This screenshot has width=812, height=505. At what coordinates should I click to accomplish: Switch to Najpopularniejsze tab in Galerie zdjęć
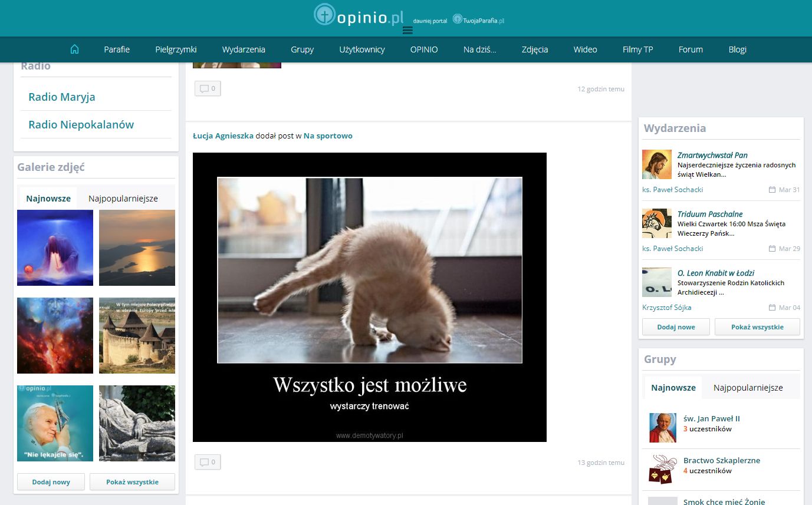coord(123,199)
